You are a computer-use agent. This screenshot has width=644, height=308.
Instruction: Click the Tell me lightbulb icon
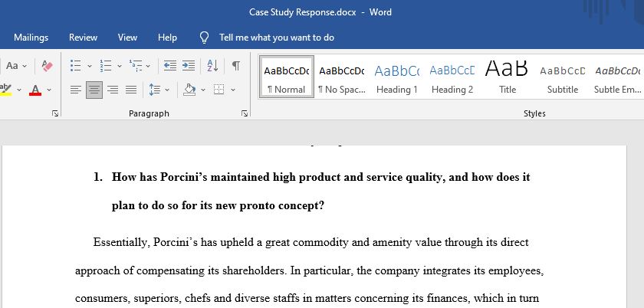click(204, 38)
